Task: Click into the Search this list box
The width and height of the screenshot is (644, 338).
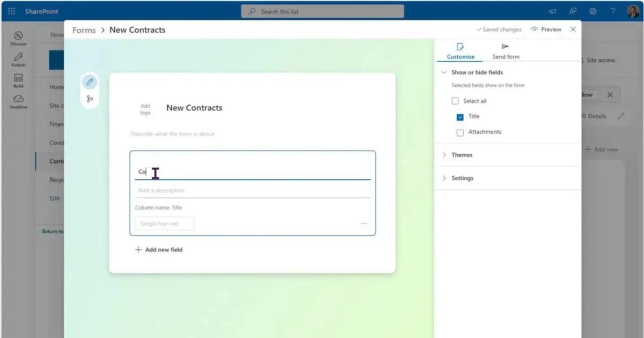Action: (323, 11)
